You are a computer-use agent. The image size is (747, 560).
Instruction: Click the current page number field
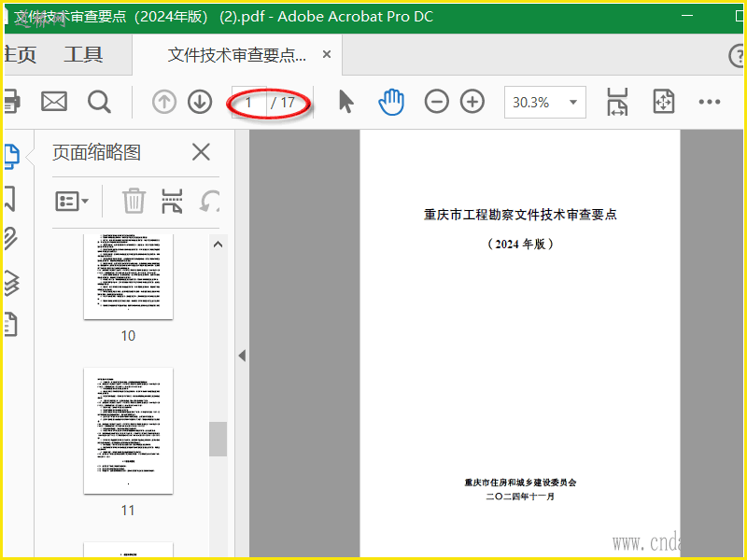tap(248, 102)
